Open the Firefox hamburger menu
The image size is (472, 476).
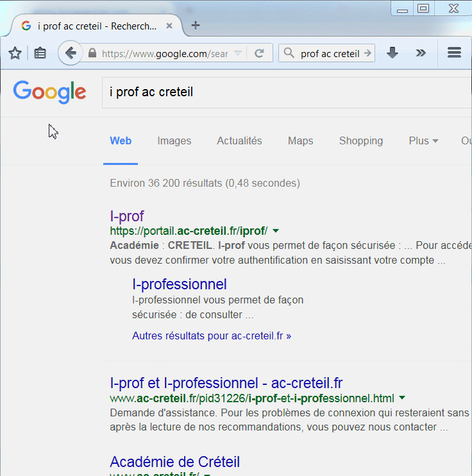click(x=454, y=53)
